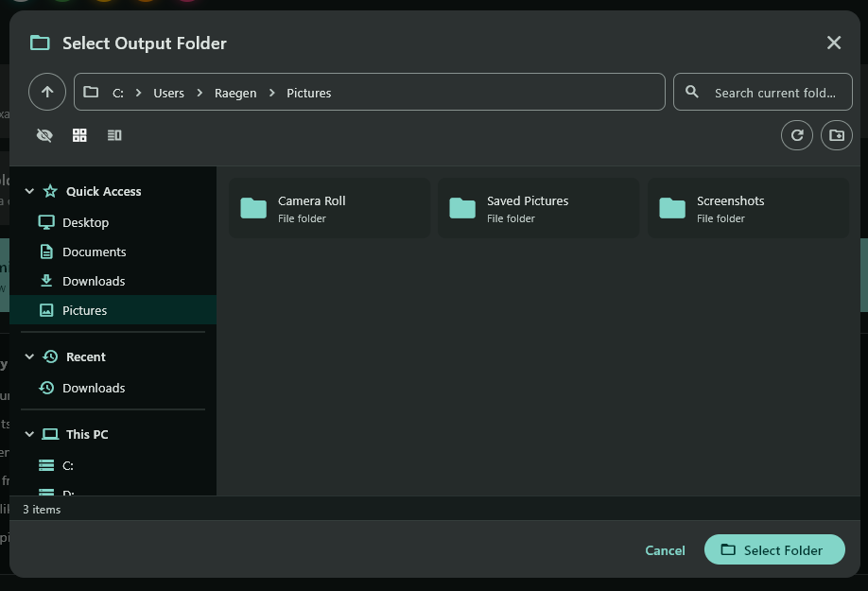Collapse the This PC section

(x=29, y=434)
